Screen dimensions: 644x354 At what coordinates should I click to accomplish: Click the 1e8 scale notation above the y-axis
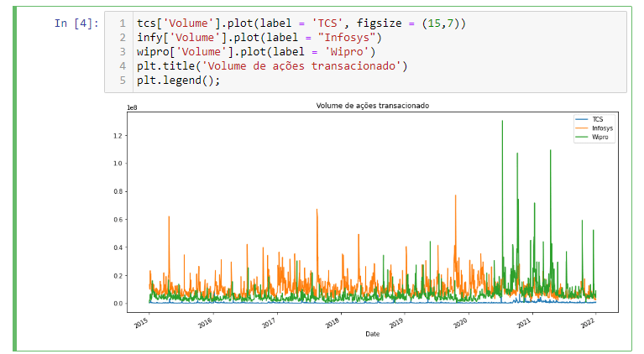pos(132,108)
